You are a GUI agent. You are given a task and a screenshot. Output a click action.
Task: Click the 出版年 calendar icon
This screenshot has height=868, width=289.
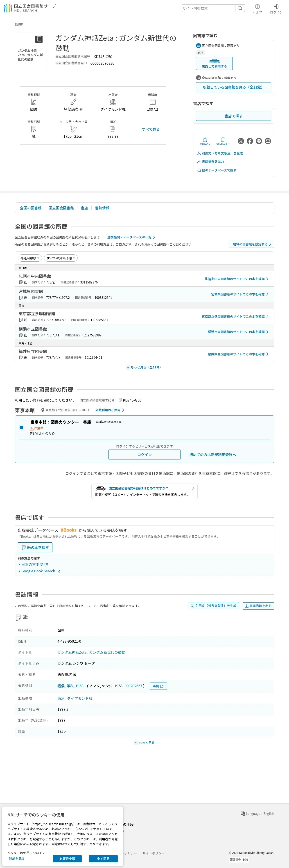pos(152,102)
